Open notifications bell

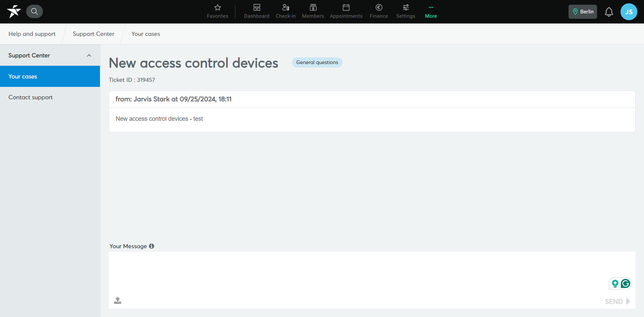pyautogui.click(x=609, y=12)
